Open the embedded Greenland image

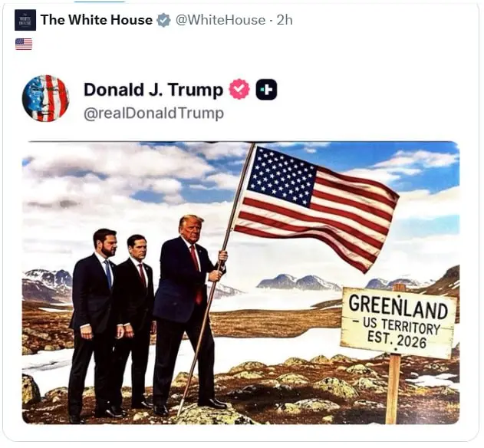tap(241, 282)
